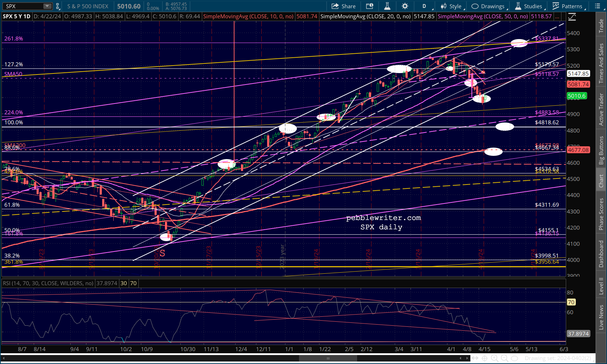Click the SPX 5 Y 1D chart title
This screenshot has width=607, height=364.
click(16, 16)
